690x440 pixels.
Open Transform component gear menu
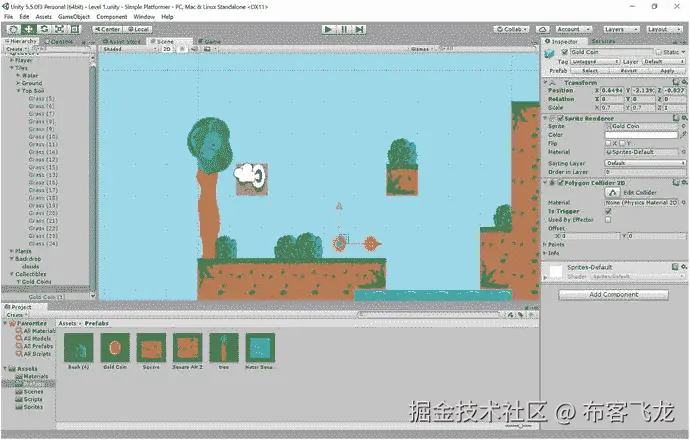684,82
